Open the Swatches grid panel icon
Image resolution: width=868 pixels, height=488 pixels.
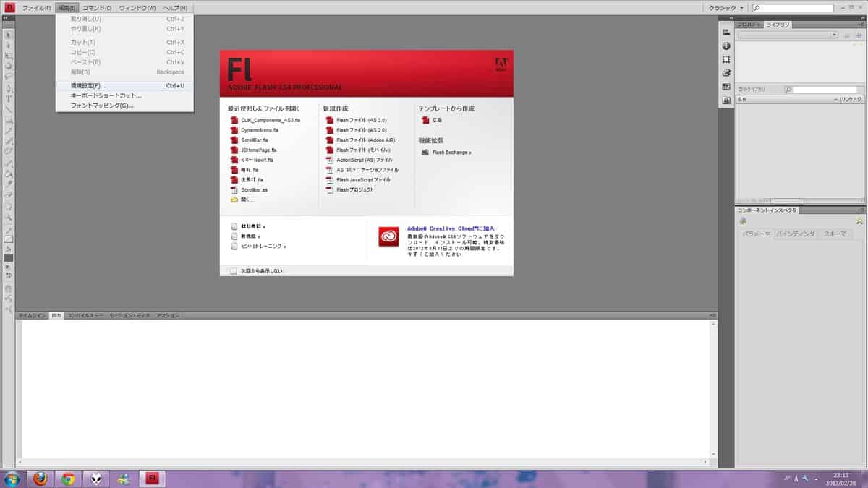(x=727, y=87)
